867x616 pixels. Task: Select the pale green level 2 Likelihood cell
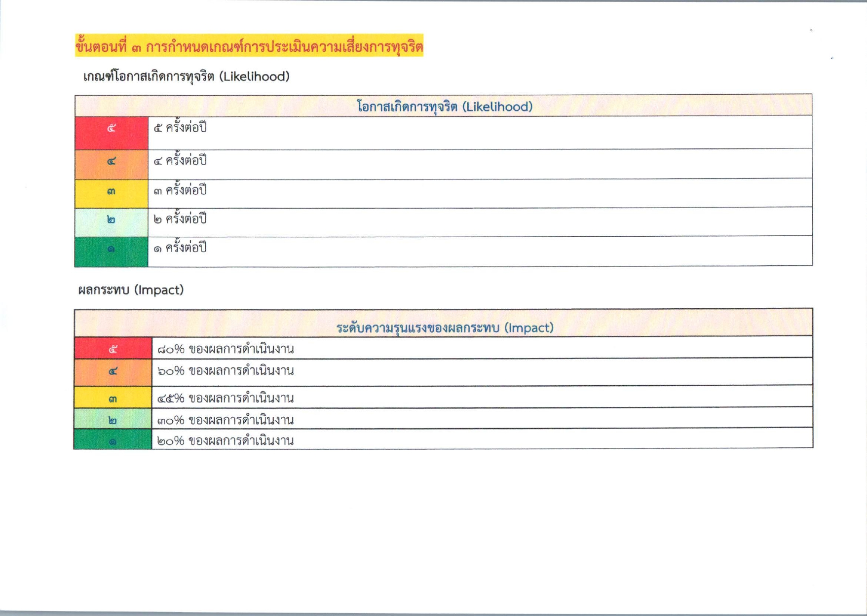click(112, 221)
